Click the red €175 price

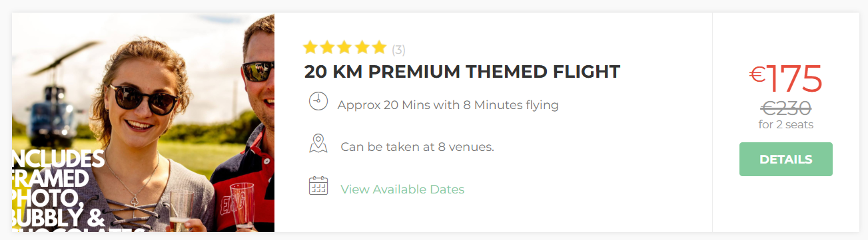786,79
